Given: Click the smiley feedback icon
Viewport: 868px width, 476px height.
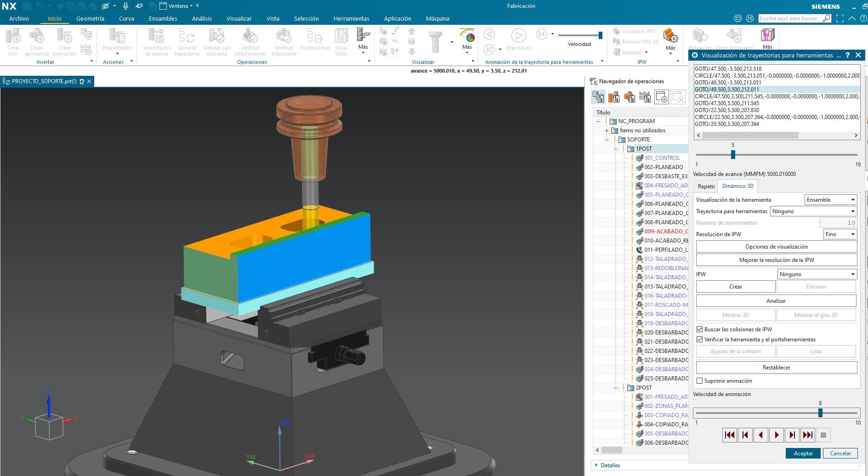Looking at the screenshot, I should (x=738, y=18).
